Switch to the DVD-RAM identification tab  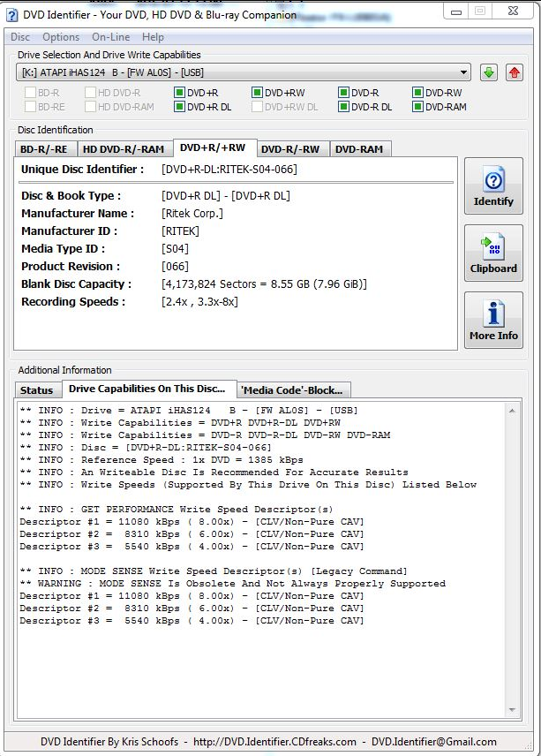click(359, 149)
